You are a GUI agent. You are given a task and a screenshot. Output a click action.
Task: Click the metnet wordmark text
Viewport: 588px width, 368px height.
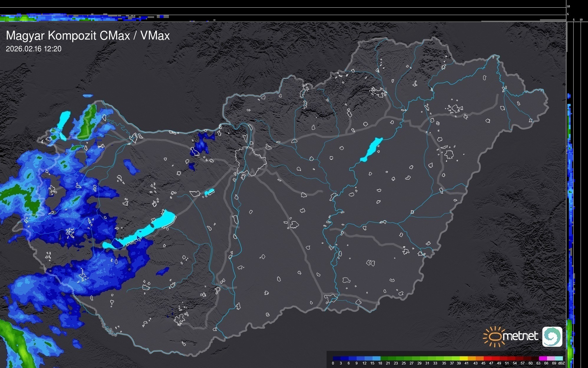click(x=521, y=336)
